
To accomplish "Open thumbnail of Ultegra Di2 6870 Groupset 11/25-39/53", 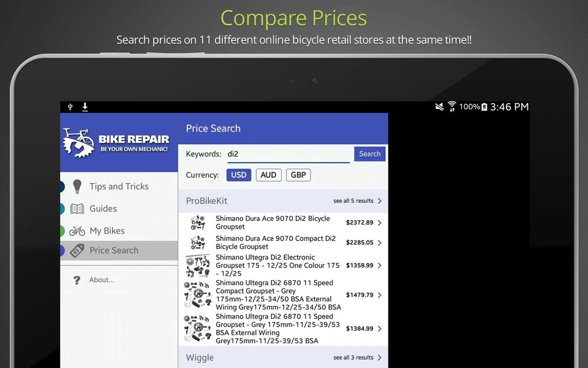I will click(x=198, y=329).
